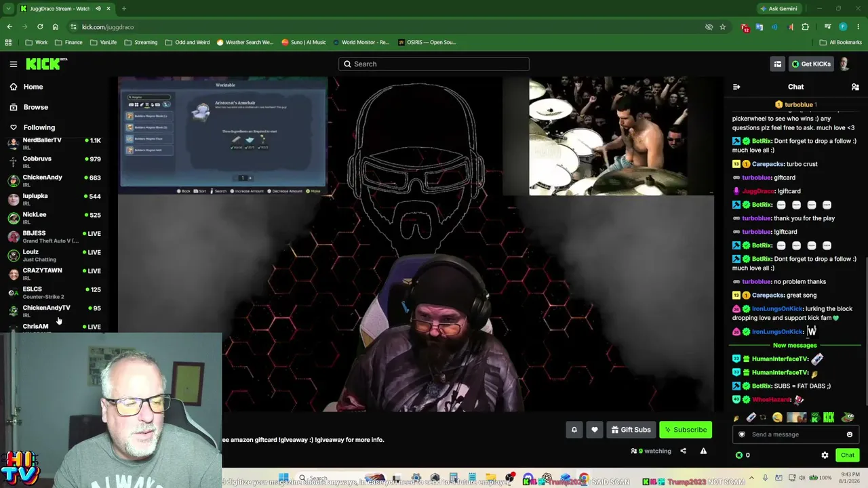Open chat settings gear icon

(825, 455)
